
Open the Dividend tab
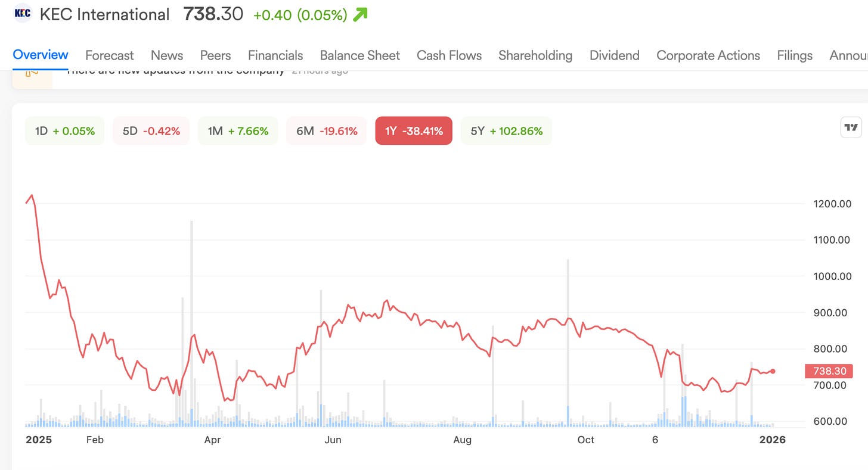615,55
